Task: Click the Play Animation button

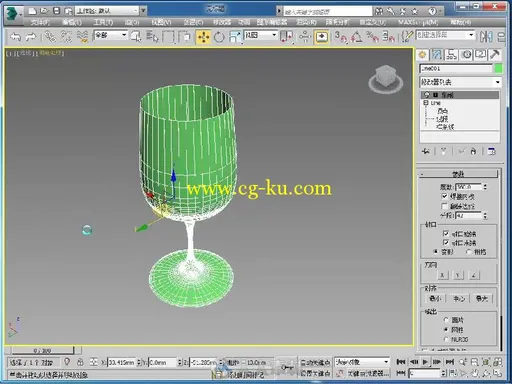Action: click(425, 362)
